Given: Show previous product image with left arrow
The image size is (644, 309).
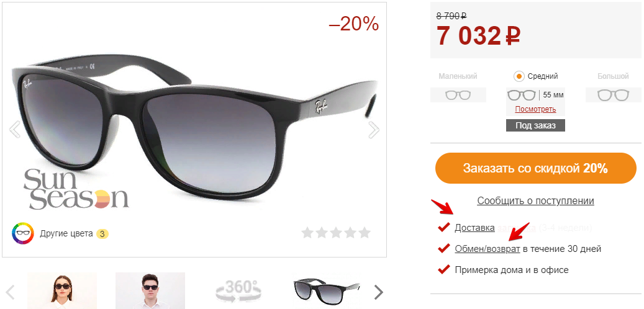Looking at the screenshot, I should (x=15, y=130).
